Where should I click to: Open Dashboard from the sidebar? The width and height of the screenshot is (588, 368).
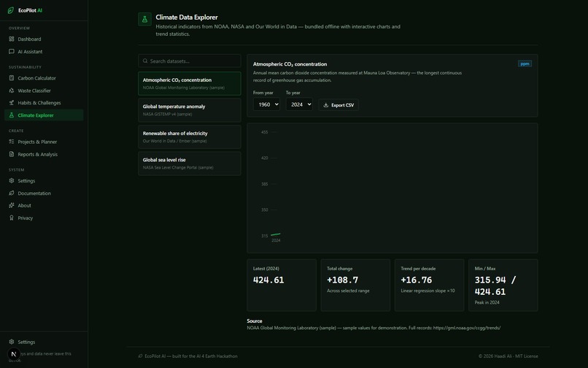[44, 39]
